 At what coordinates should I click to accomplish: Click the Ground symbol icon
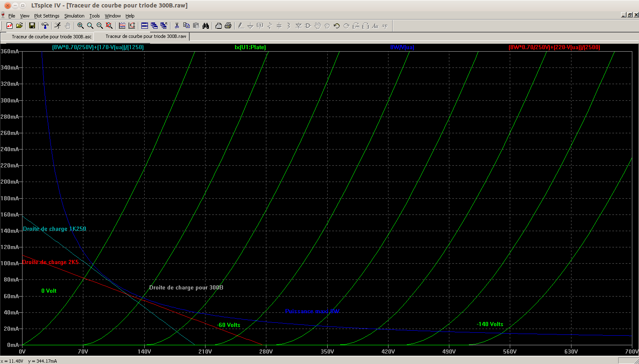(x=251, y=26)
